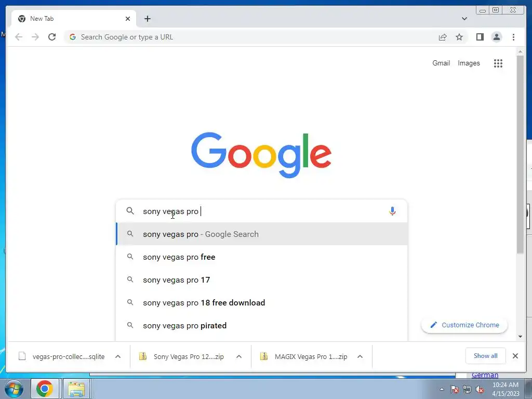Click the network tray icon
This screenshot has height=399, width=532.
tap(467, 390)
